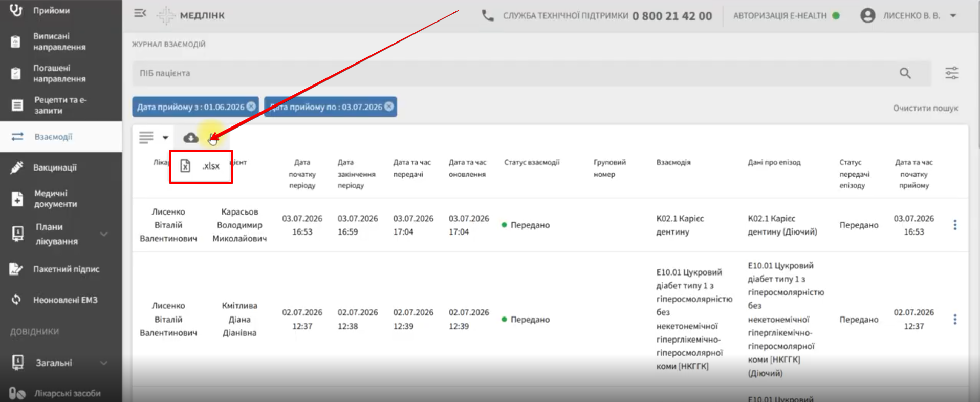Click the user avatar icon
Screen dimensions: 980x402
click(867, 15)
